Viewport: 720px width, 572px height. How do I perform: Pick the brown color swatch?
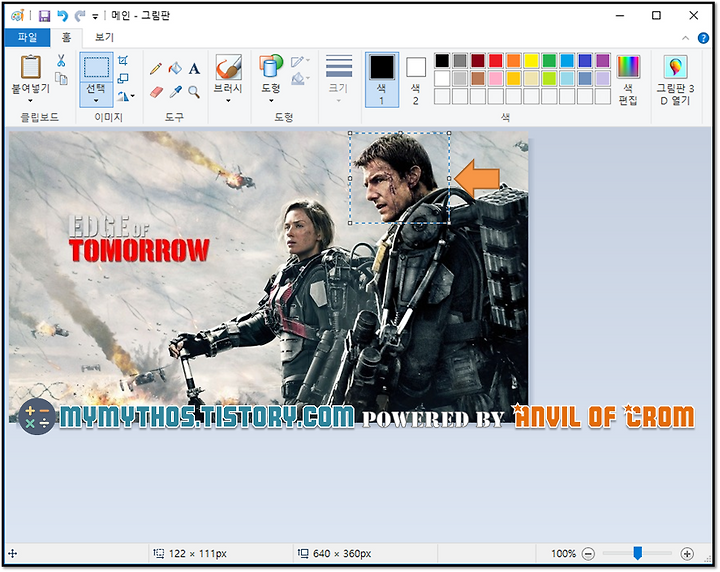point(478,79)
